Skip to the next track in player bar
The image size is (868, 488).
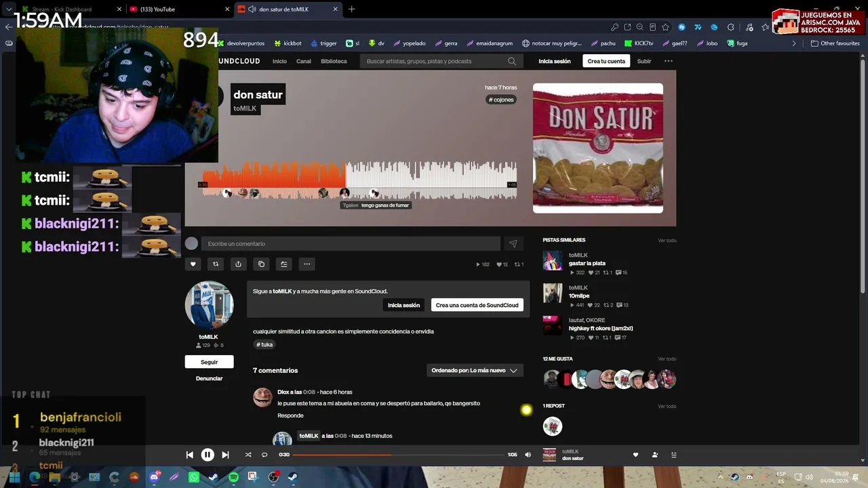point(225,455)
